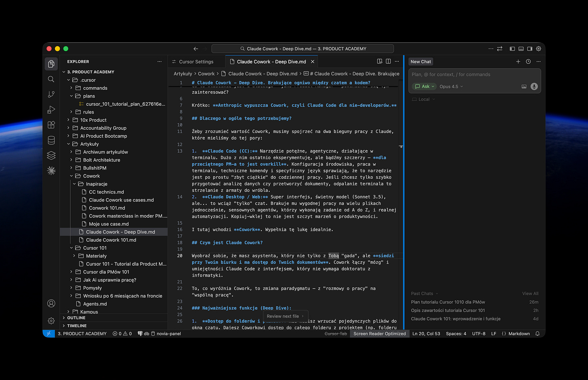Open file Moje use case.md

(109, 224)
